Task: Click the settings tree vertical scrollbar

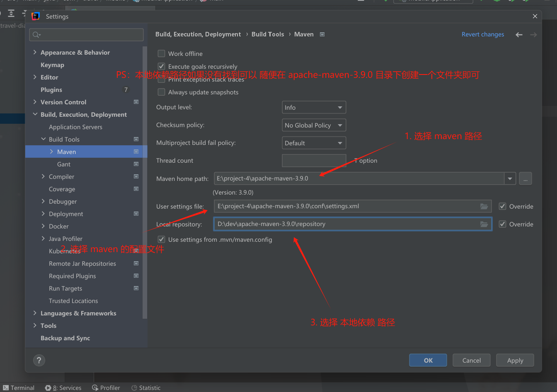Action: tap(145, 182)
